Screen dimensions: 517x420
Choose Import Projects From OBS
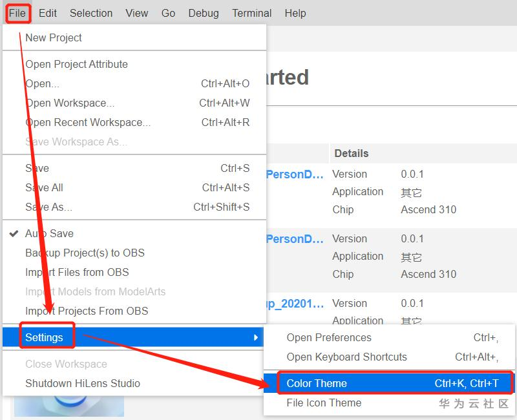pyautogui.click(x=87, y=311)
